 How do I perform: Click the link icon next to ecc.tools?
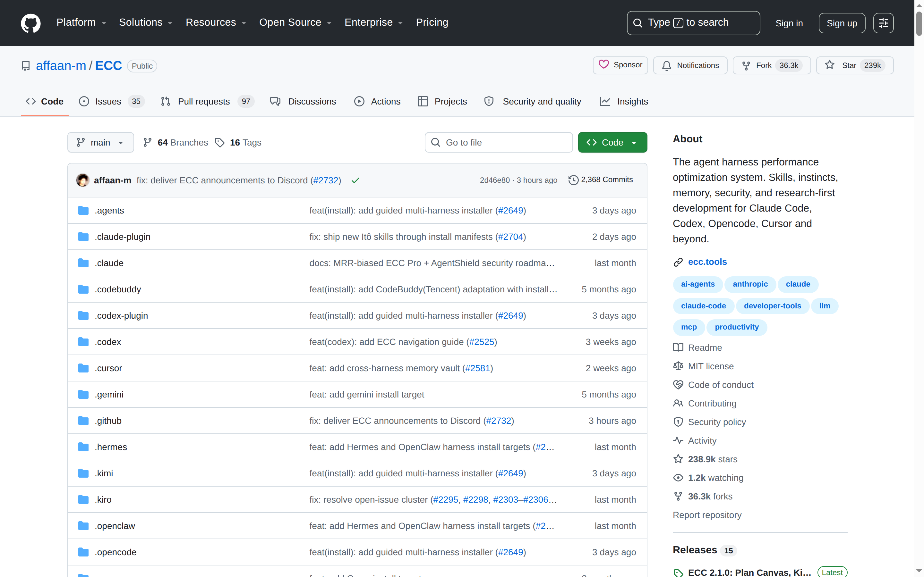coord(678,262)
